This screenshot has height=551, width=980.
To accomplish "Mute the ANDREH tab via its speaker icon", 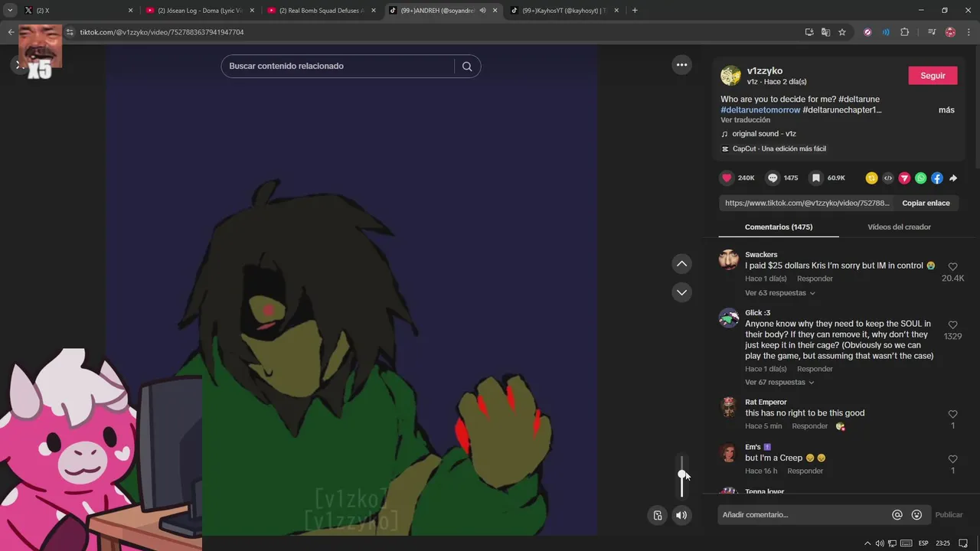I will click(x=482, y=11).
